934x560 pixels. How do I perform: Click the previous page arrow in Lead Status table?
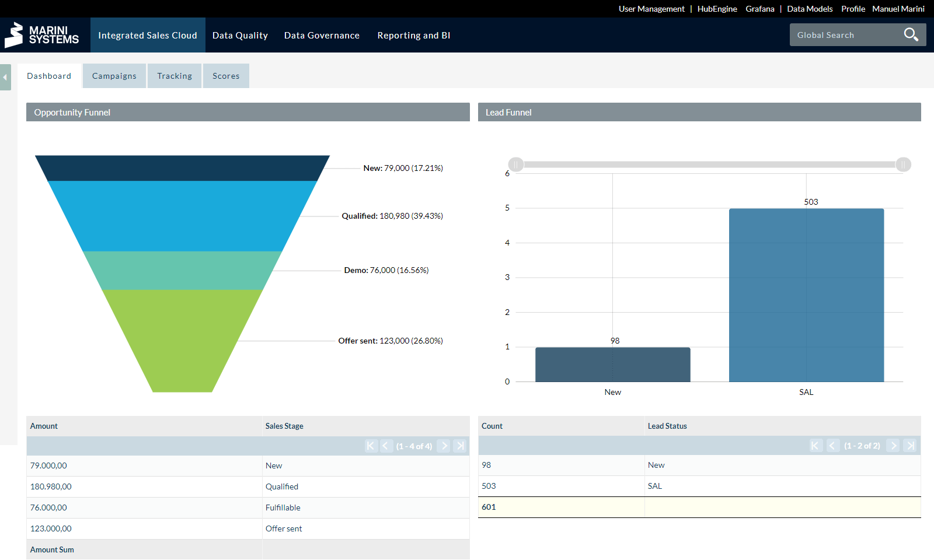[x=832, y=445]
